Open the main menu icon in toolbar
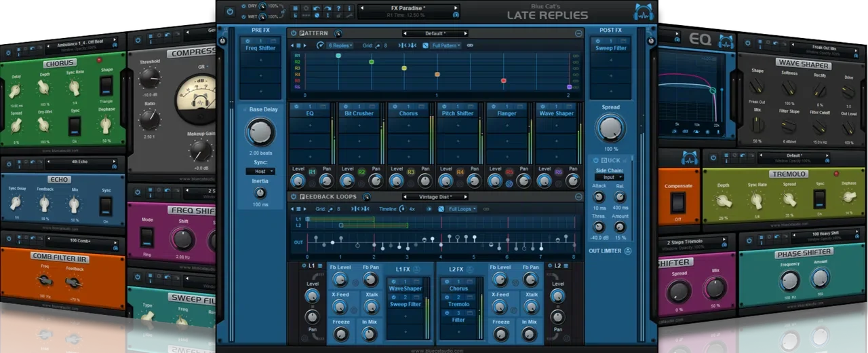 pyautogui.click(x=296, y=8)
